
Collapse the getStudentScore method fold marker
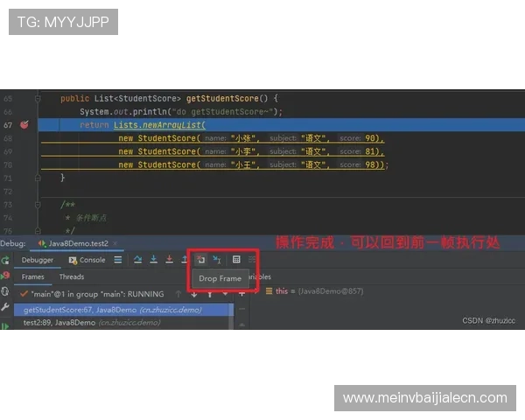pos(39,99)
